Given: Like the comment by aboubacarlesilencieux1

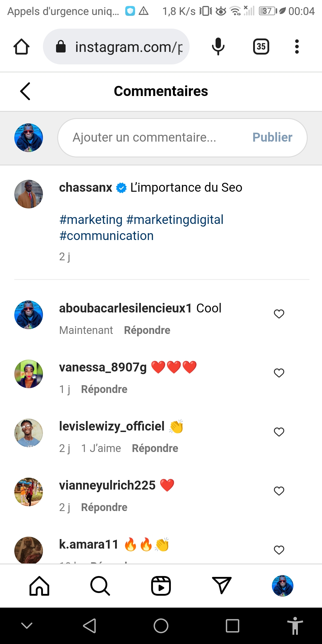Looking at the screenshot, I should pos(279,314).
